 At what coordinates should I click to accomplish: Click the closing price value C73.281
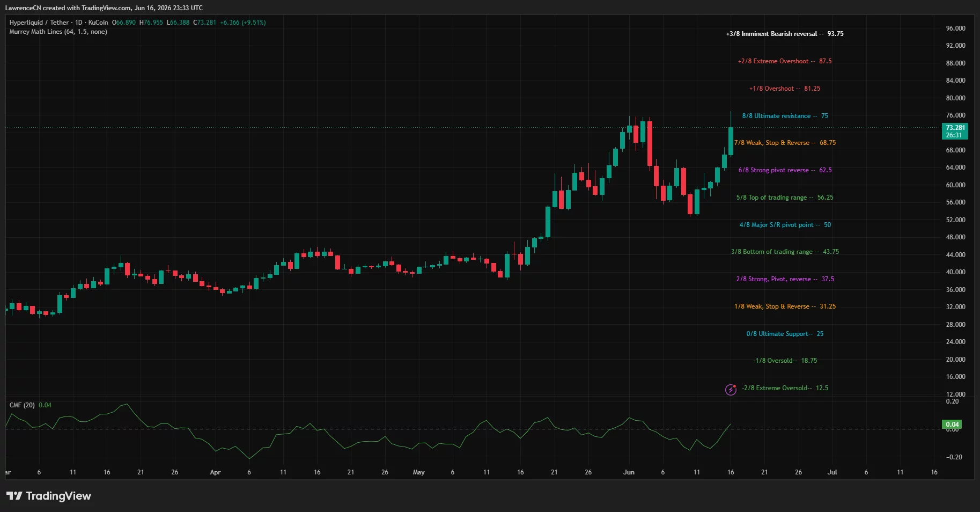coord(204,23)
